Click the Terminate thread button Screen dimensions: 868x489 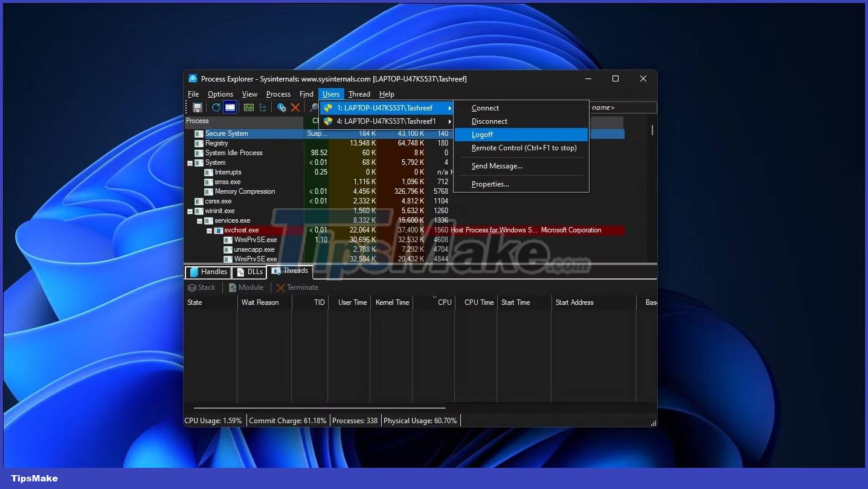pos(297,287)
